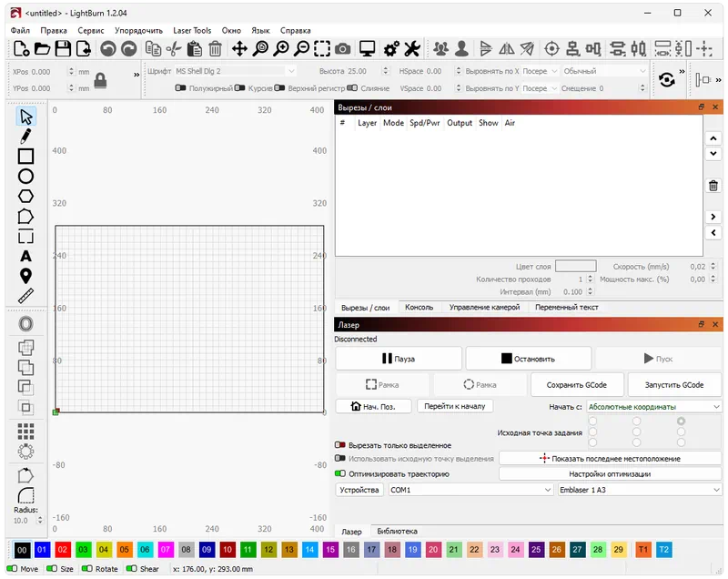Open the COM1 port dropdown

point(470,490)
